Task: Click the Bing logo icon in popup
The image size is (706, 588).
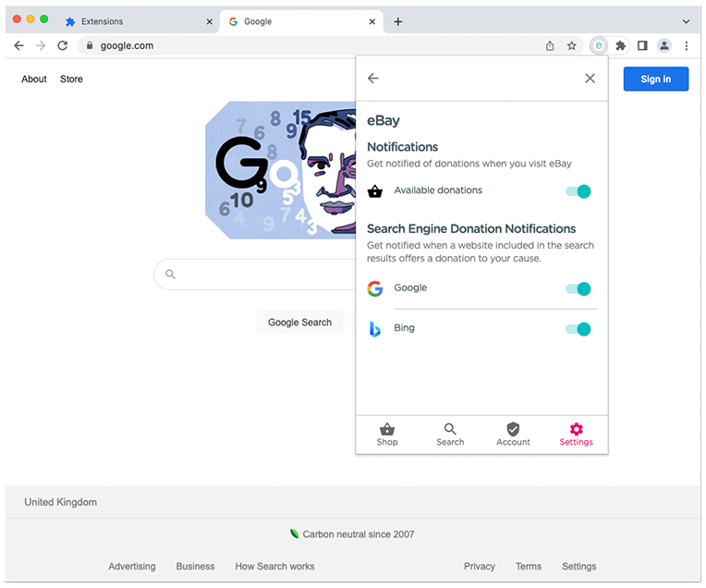Action: tap(374, 329)
